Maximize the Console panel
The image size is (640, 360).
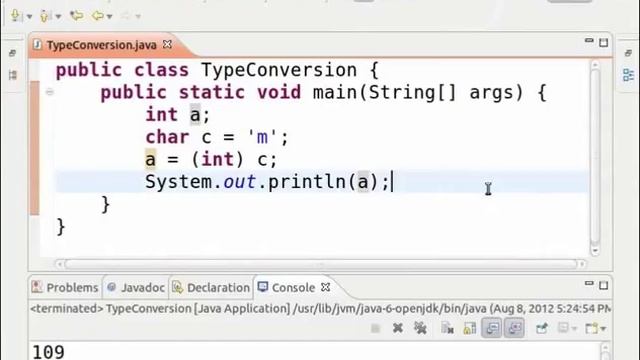(x=603, y=285)
